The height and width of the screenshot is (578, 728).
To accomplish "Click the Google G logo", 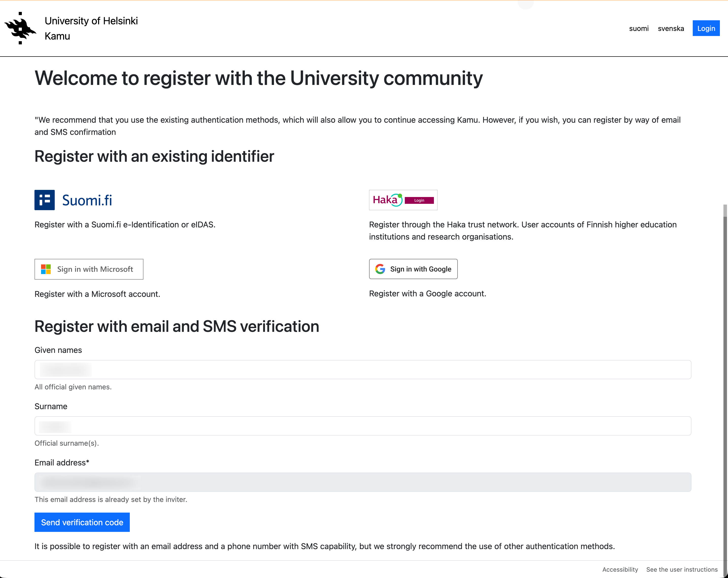I will [380, 269].
